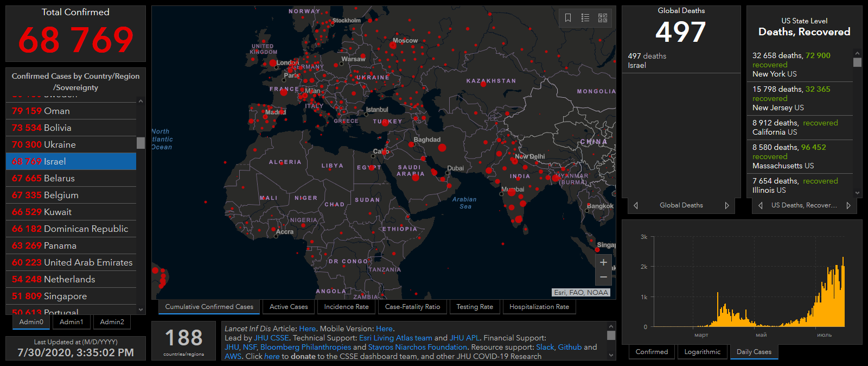Select Hospitalization Rate map tab
Screen dimensions: 868x366
point(539,307)
